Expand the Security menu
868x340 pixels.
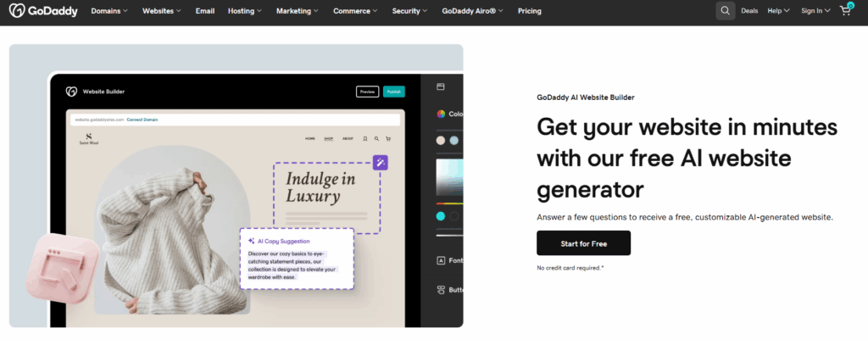click(x=409, y=10)
